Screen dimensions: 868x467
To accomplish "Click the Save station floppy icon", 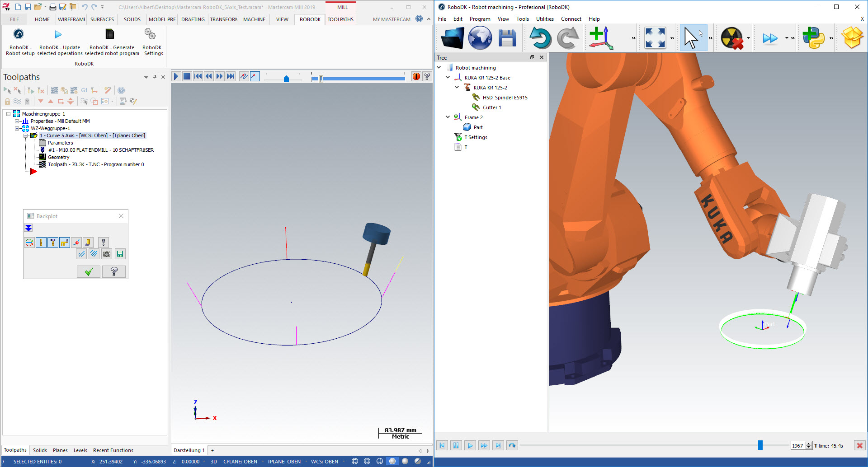I will pyautogui.click(x=507, y=38).
